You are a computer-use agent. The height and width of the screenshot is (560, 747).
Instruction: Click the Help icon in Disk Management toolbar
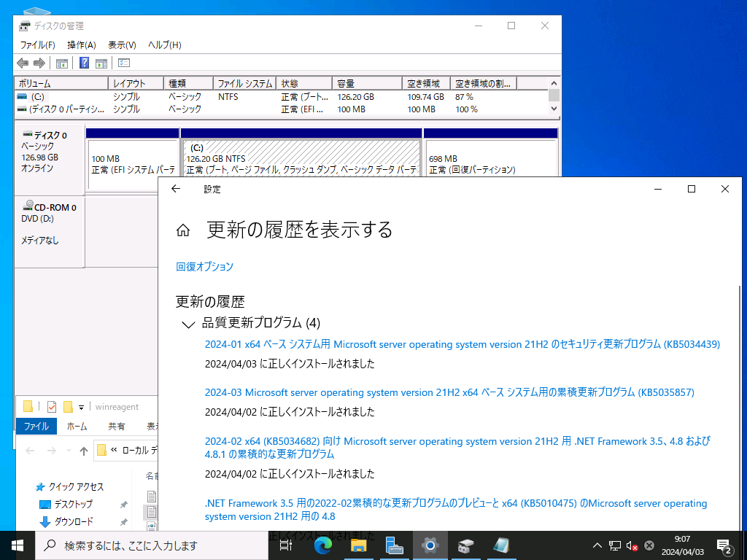85,63
